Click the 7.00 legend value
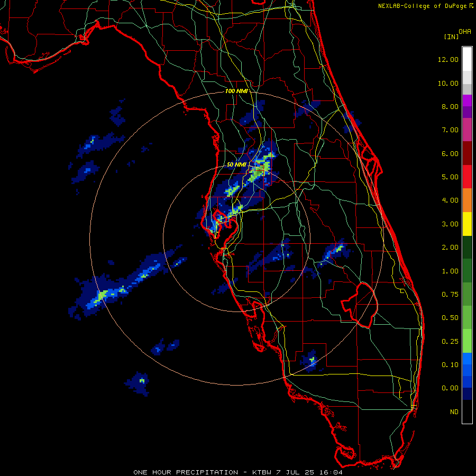The width and height of the screenshot is (476, 476). (450, 130)
